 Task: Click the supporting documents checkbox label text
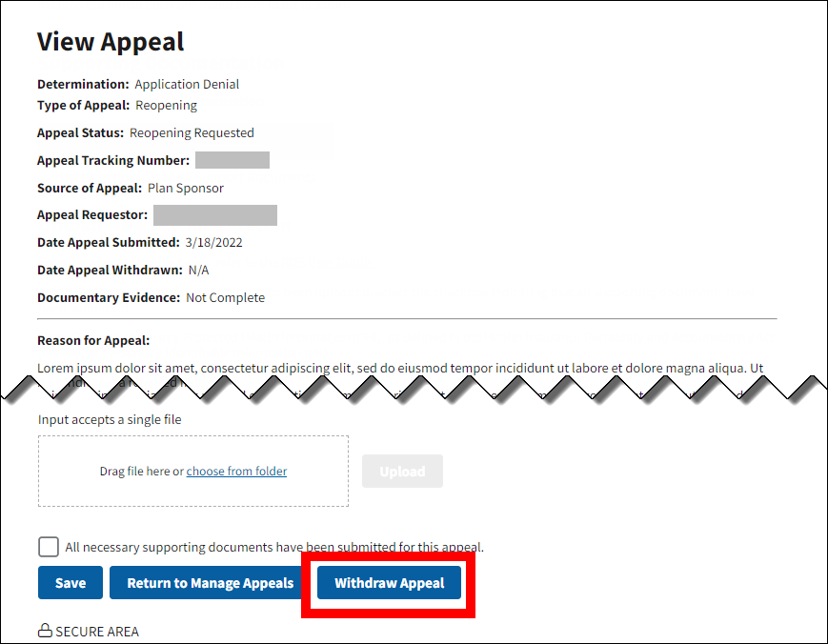click(274, 547)
